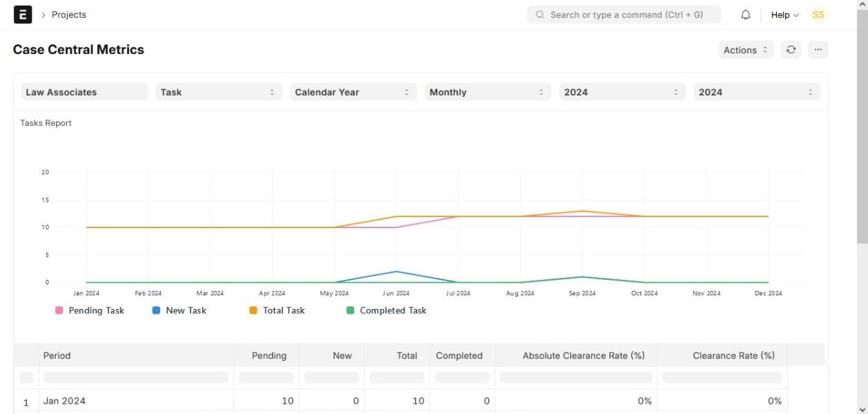Open the SS user avatar menu
868x414 pixels.
[818, 15]
